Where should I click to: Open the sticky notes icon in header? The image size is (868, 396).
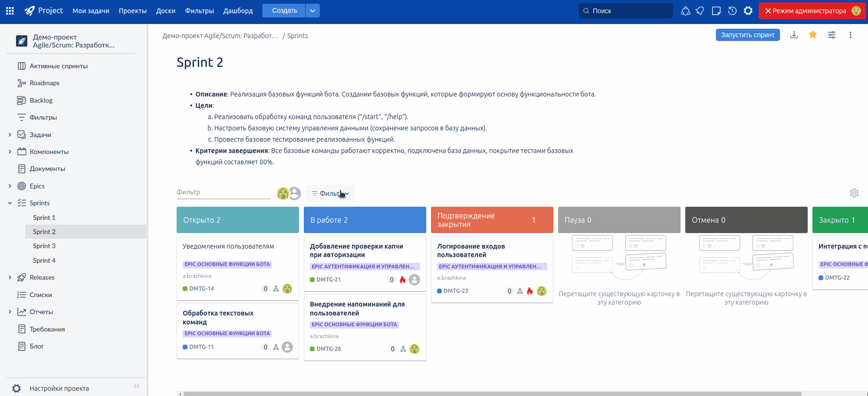pos(716,11)
